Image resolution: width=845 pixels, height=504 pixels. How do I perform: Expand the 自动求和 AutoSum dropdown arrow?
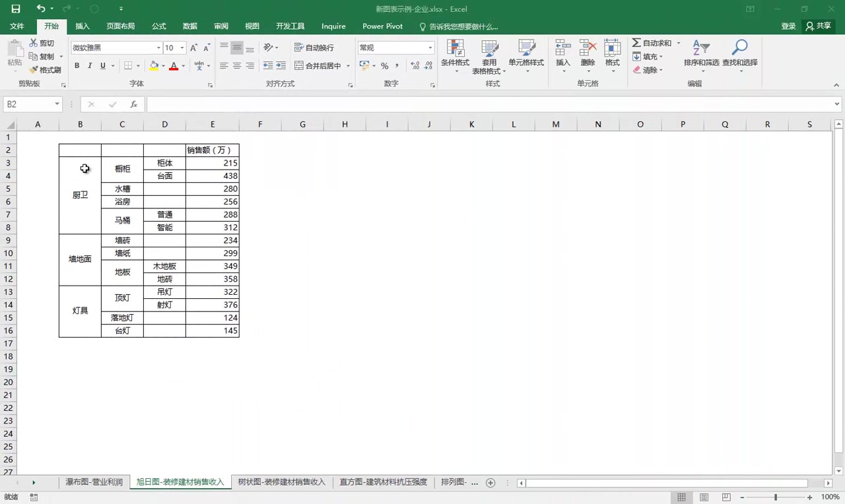point(678,43)
